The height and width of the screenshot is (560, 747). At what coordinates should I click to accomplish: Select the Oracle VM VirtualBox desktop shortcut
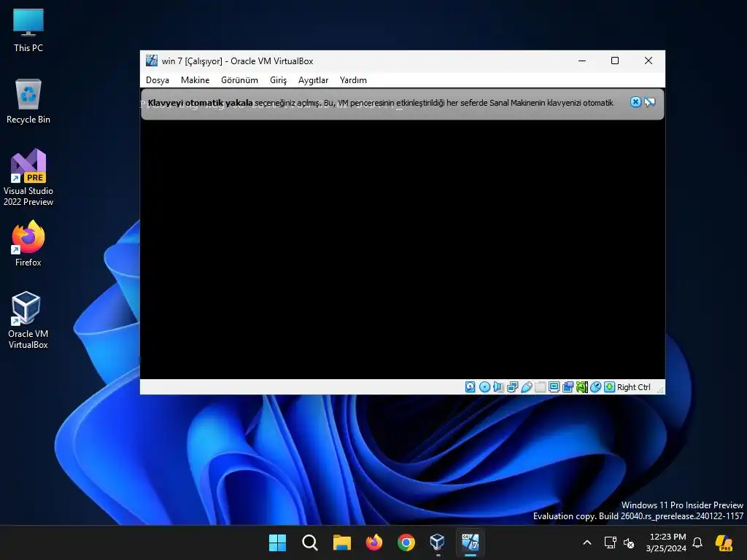pyautogui.click(x=28, y=320)
